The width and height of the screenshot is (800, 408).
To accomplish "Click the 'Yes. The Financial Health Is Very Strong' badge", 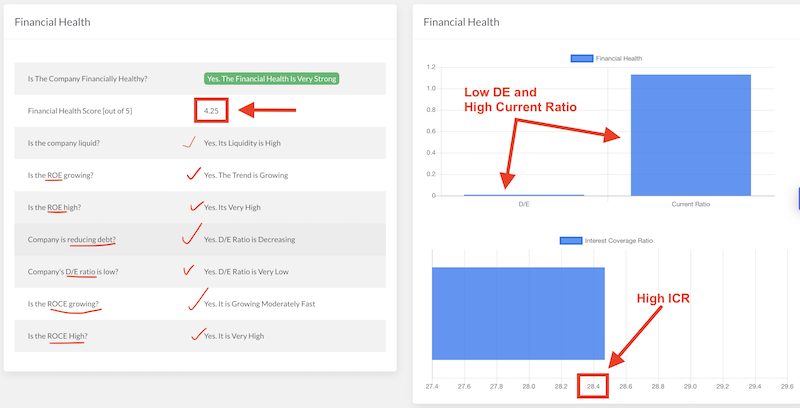I will point(271,79).
